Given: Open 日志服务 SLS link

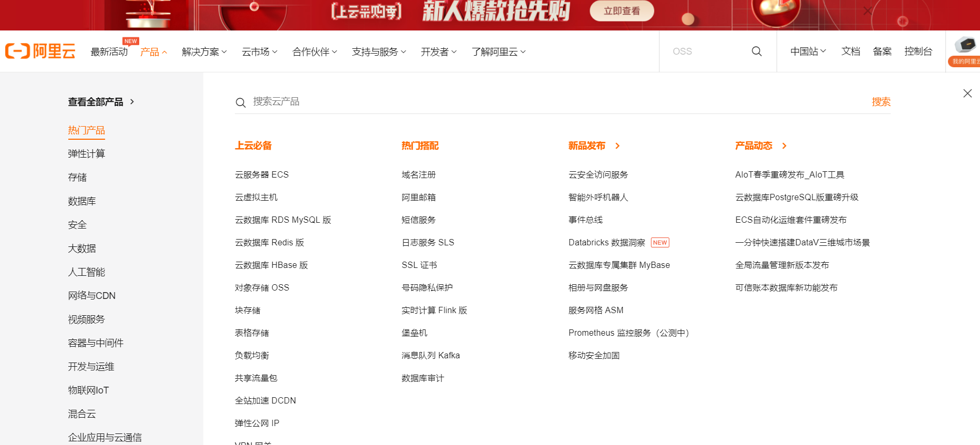Looking at the screenshot, I should point(428,242).
